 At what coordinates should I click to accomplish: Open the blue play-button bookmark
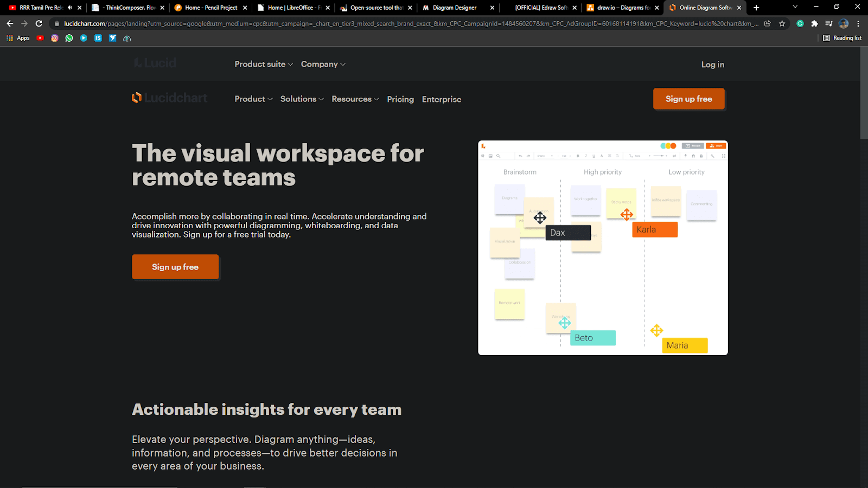[x=84, y=38]
